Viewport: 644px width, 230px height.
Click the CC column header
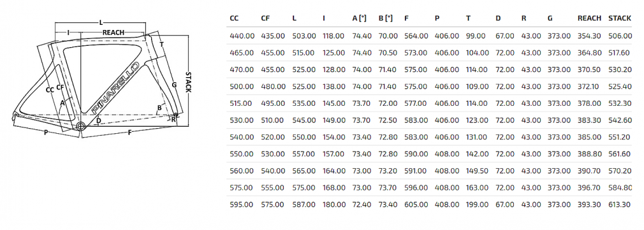(x=234, y=18)
